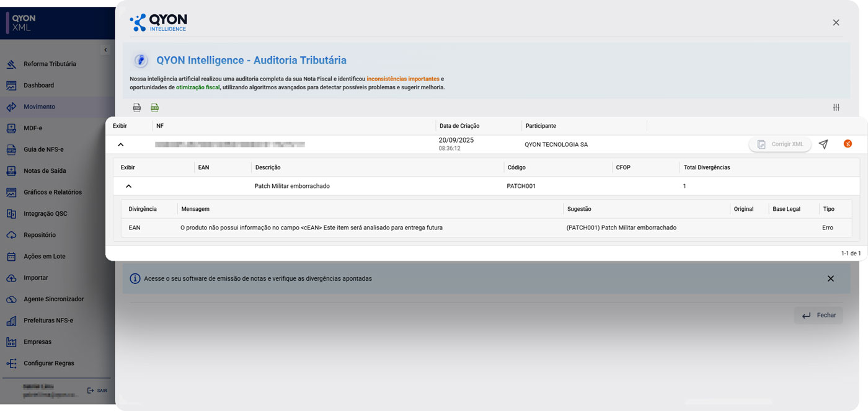This screenshot has height=411, width=868.
Task: Open Reforma Tributária in sidebar
Action: tap(50, 64)
